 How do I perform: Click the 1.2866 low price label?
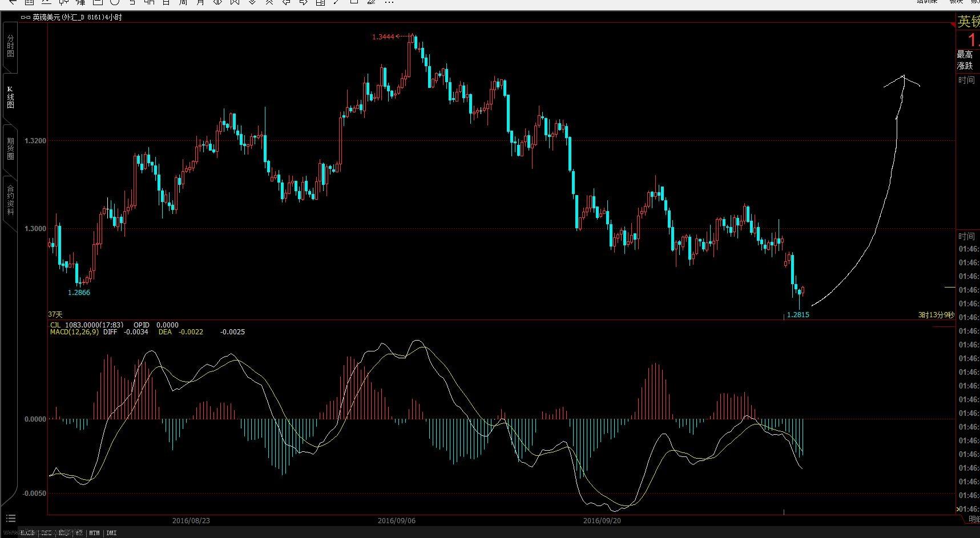(79, 293)
